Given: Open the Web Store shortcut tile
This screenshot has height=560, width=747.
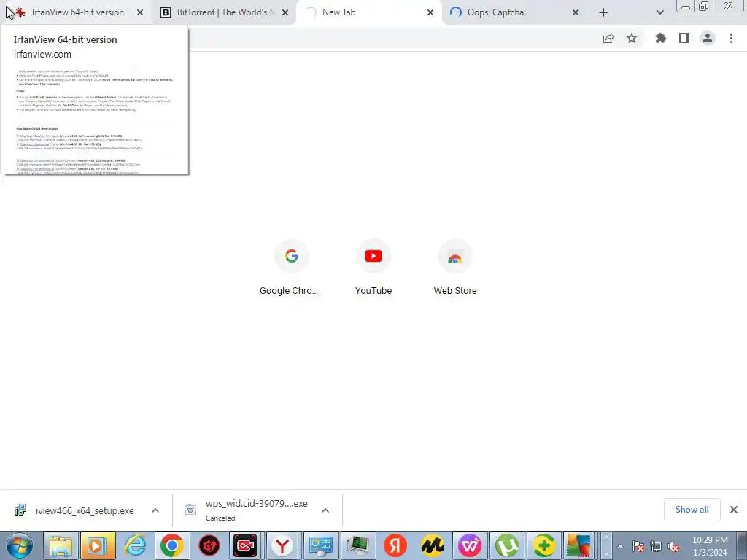Looking at the screenshot, I should click(455, 268).
